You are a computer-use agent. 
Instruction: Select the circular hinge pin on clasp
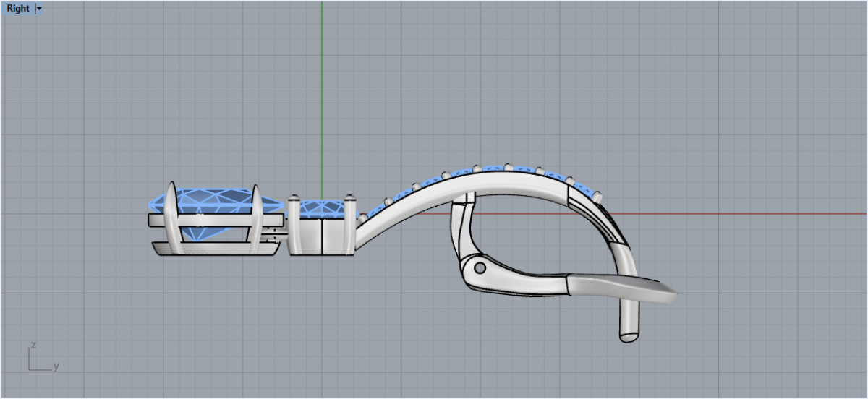(x=479, y=269)
